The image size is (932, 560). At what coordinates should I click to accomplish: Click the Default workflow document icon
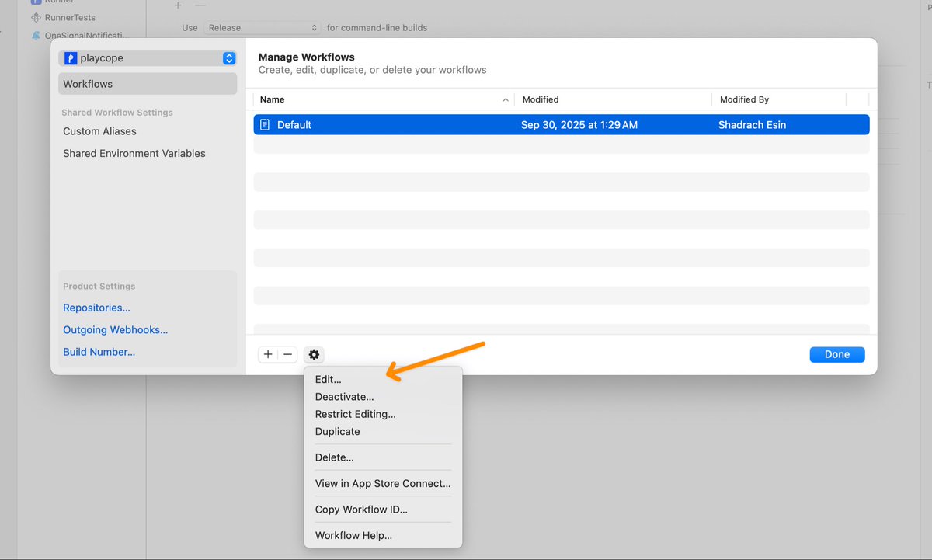click(266, 124)
